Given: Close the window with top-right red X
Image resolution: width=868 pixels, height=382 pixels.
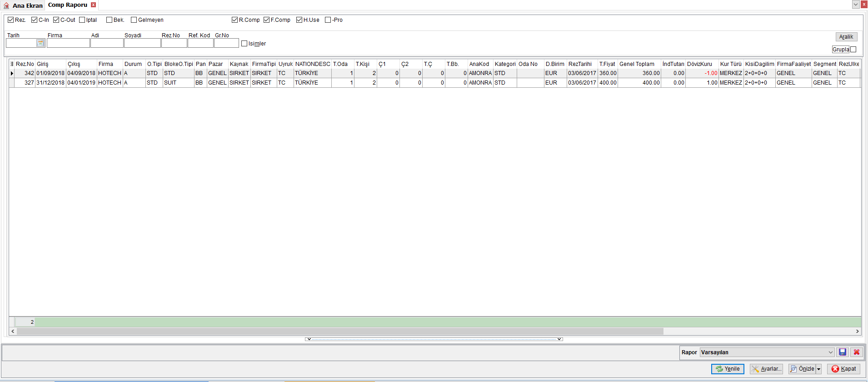Looking at the screenshot, I should tap(864, 4).
